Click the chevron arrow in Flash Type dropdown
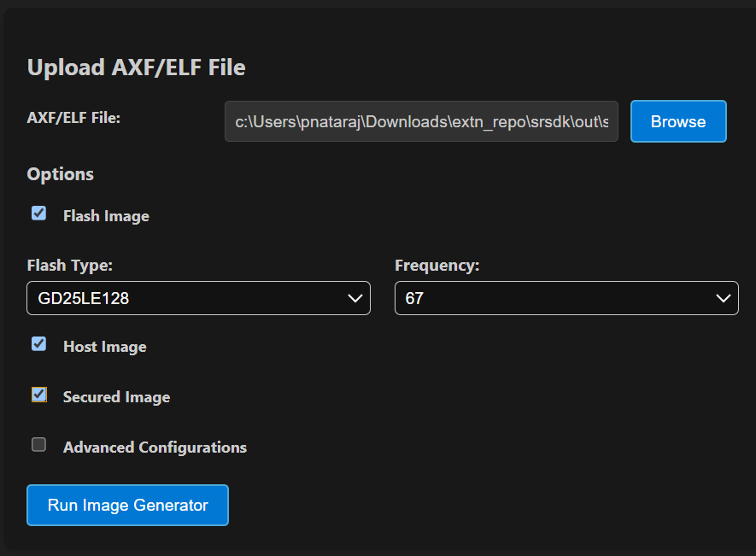The image size is (756, 556). [x=355, y=298]
